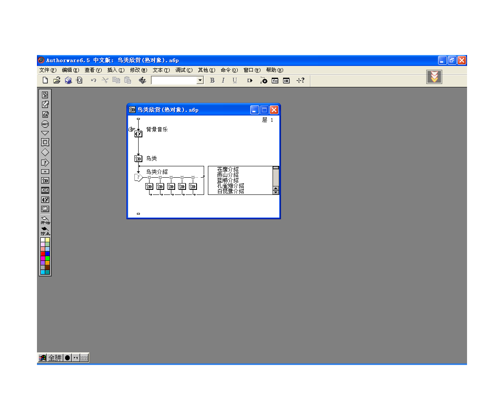This screenshot has width=504, height=420.
Task: Select the Motion icon in the palette
Action: tap(45, 105)
